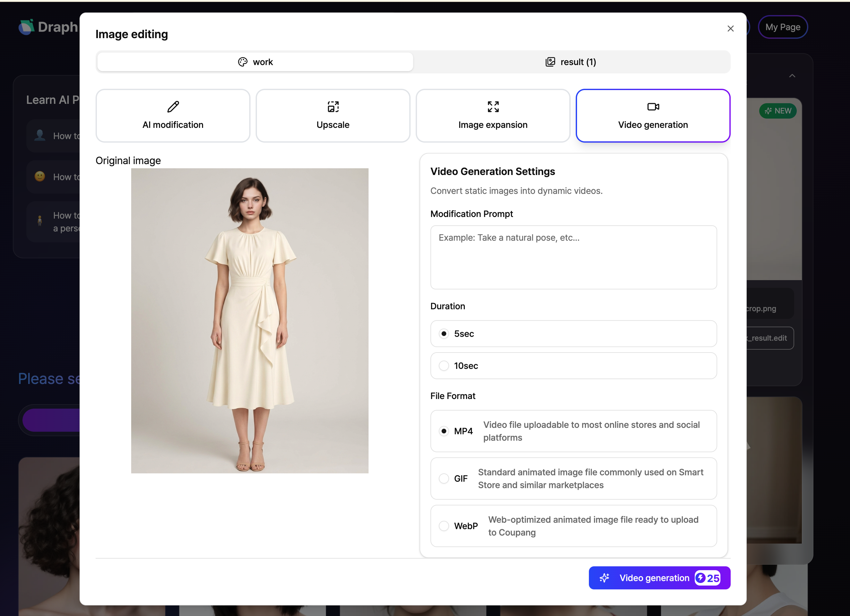Select the 10sec duration option

coord(573,365)
